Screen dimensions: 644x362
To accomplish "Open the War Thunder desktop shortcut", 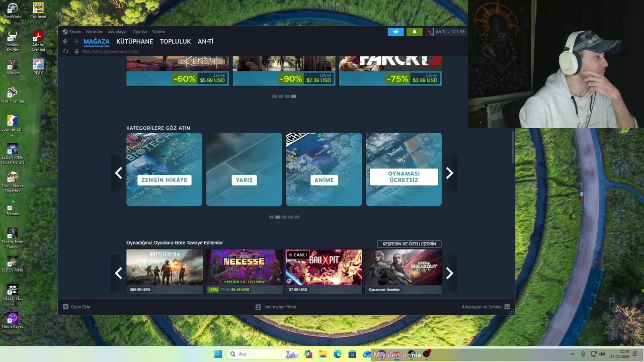I will pyautogui.click(x=12, y=95).
